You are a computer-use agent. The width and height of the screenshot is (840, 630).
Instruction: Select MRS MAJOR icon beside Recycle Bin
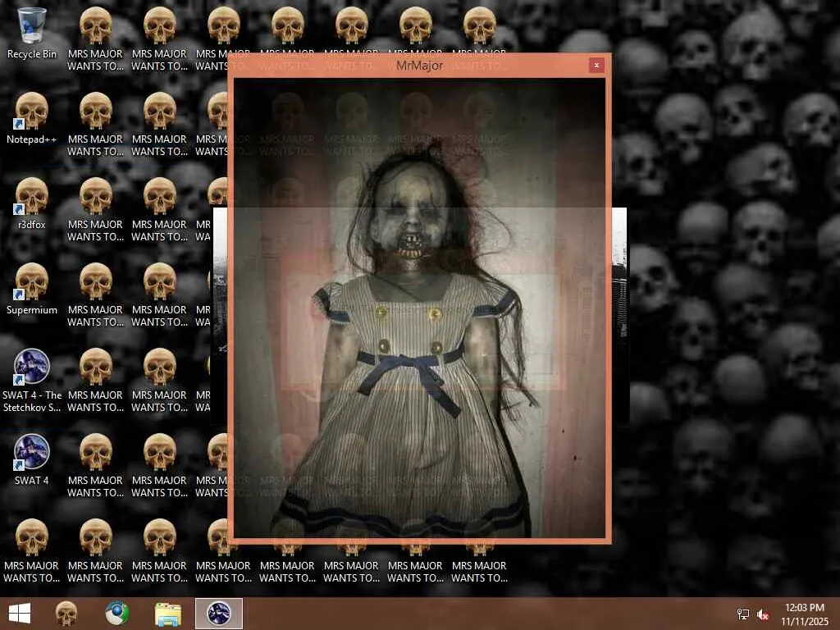point(95,39)
